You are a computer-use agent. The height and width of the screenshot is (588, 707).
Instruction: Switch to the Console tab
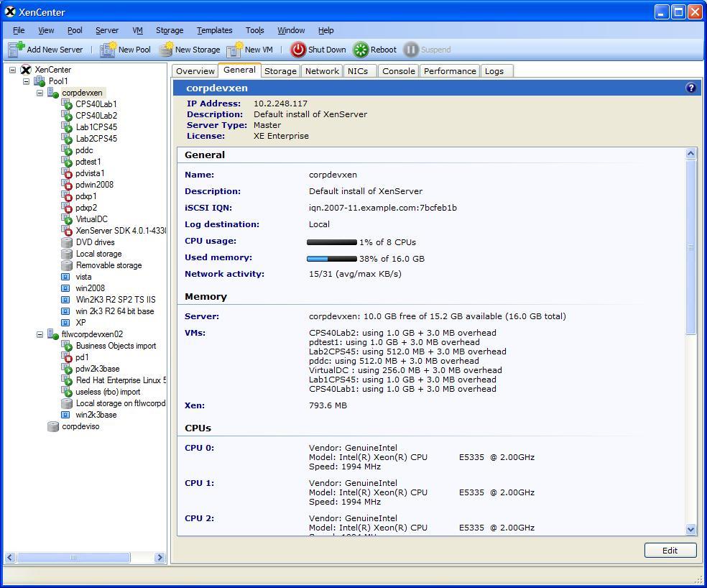click(398, 71)
